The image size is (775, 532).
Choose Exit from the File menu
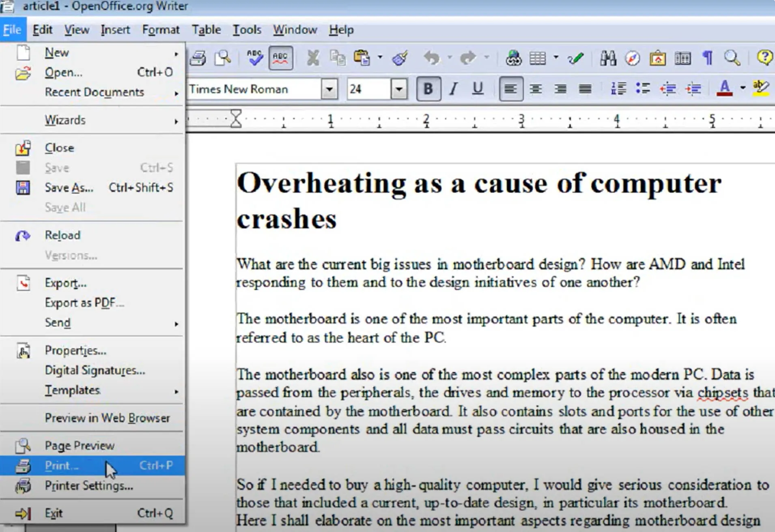click(93, 513)
